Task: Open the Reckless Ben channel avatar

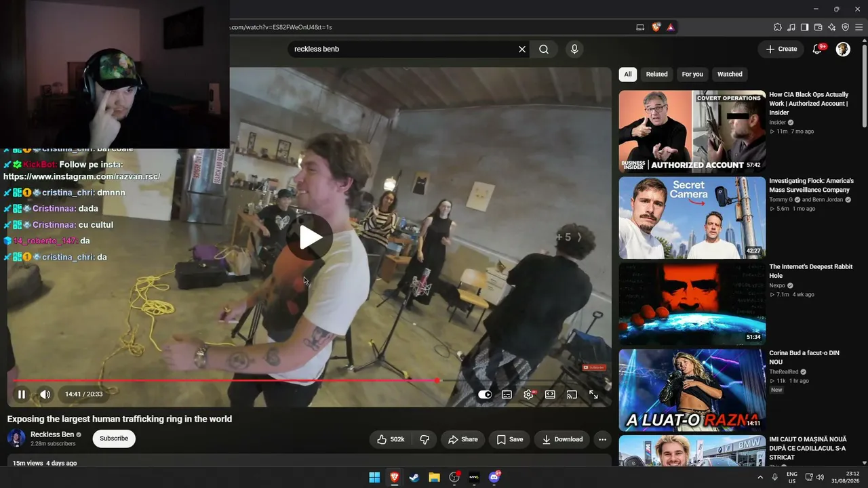Action: pyautogui.click(x=16, y=439)
